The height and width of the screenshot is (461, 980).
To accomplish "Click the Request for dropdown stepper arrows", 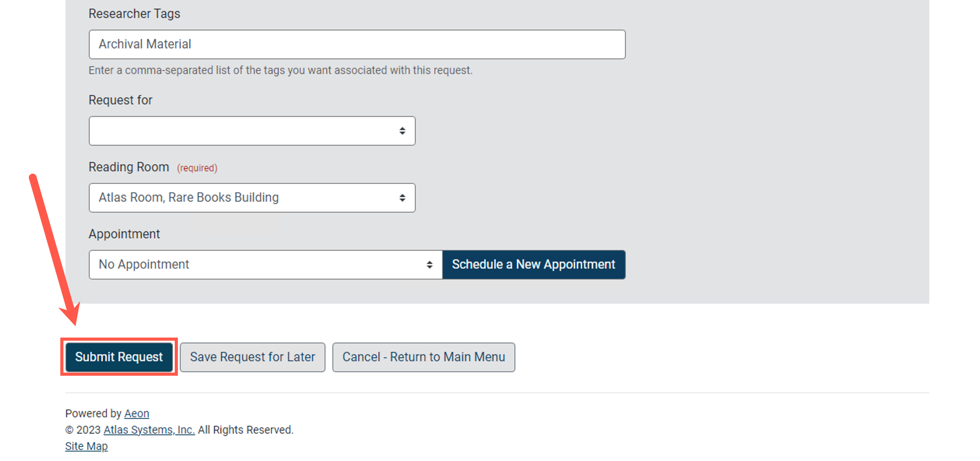I will [x=402, y=131].
